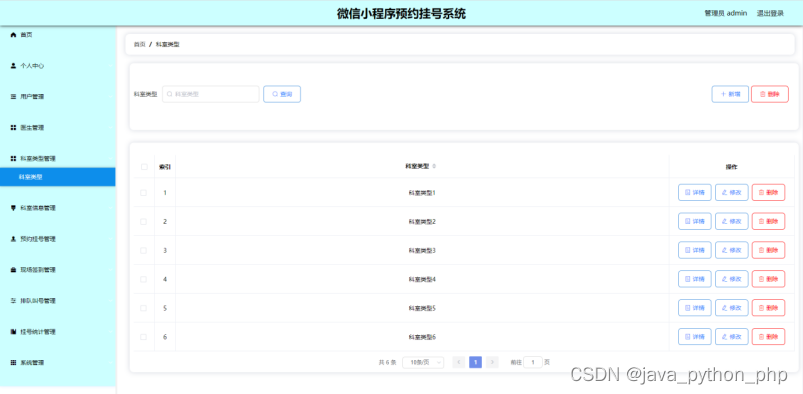The image size is (803, 394).
Task: Click the 新增 add button
Action: point(730,94)
